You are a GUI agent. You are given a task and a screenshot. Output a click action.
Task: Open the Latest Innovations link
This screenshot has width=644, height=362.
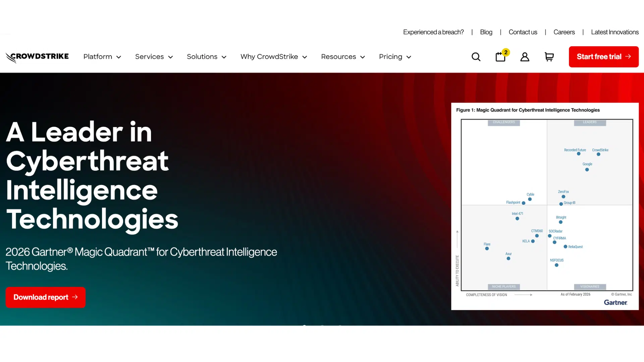(614, 32)
